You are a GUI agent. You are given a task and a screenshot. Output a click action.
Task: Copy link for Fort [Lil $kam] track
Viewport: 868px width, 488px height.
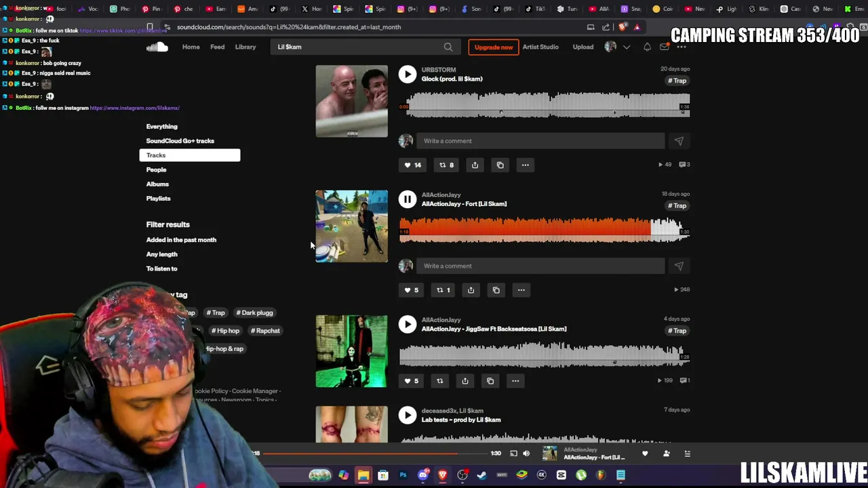(x=496, y=290)
